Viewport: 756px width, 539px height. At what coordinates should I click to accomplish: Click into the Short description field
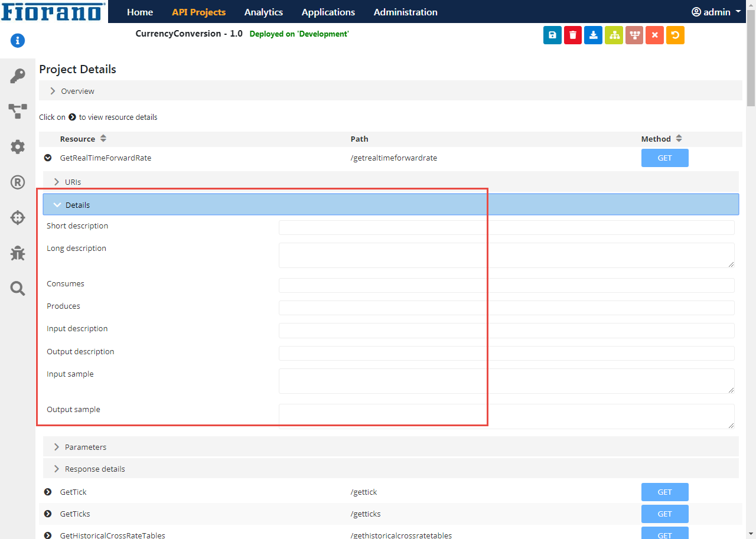click(506, 227)
